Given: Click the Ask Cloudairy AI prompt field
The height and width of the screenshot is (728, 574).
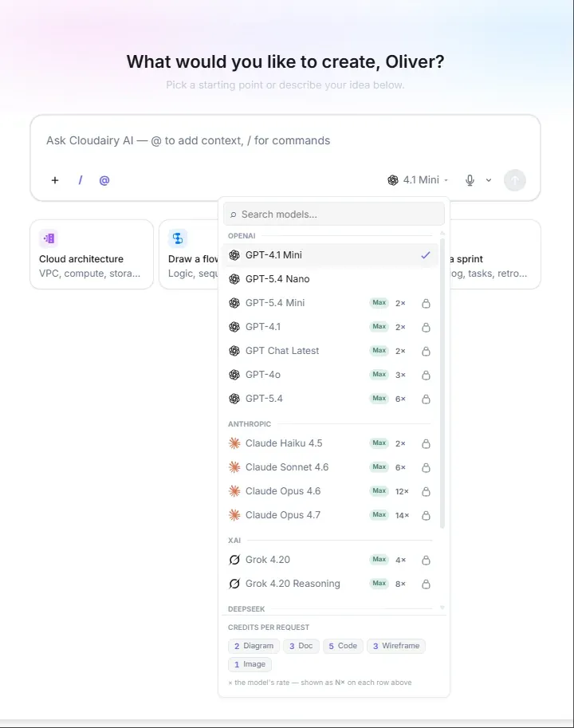Looking at the screenshot, I should 285,140.
